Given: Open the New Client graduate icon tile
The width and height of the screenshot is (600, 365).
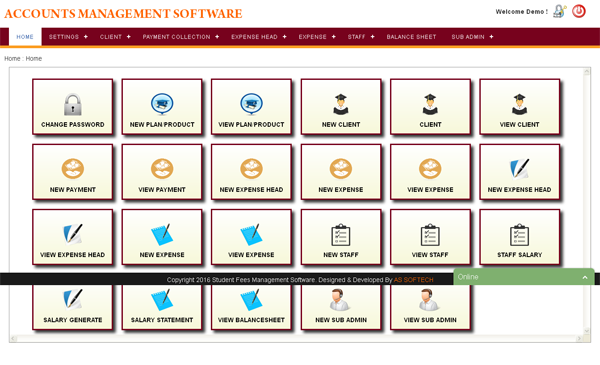Looking at the screenshot, I should click(x=341, y=107).
